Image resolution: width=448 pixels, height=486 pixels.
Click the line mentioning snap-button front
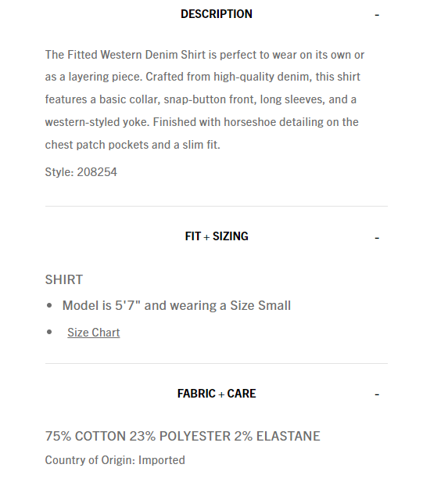point(201,99)
